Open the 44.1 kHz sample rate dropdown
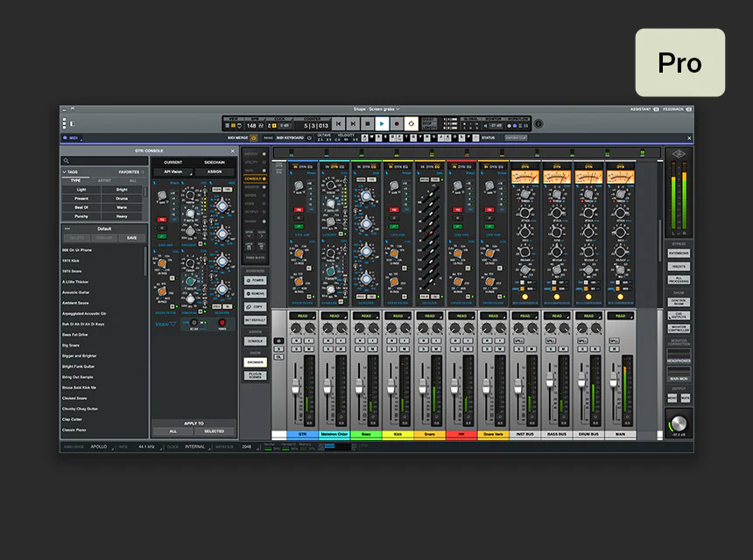The image size is (753, 560). [x=150, y=447]
